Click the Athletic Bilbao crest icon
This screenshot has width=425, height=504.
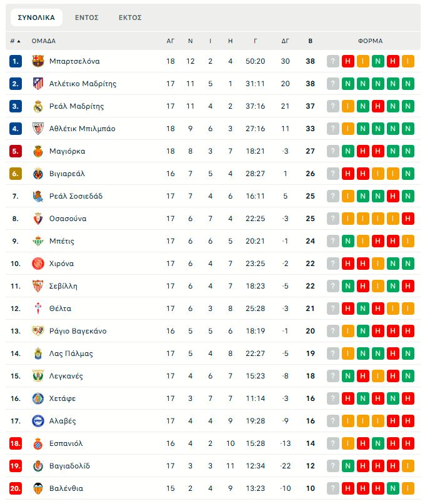tap(38, 129)
